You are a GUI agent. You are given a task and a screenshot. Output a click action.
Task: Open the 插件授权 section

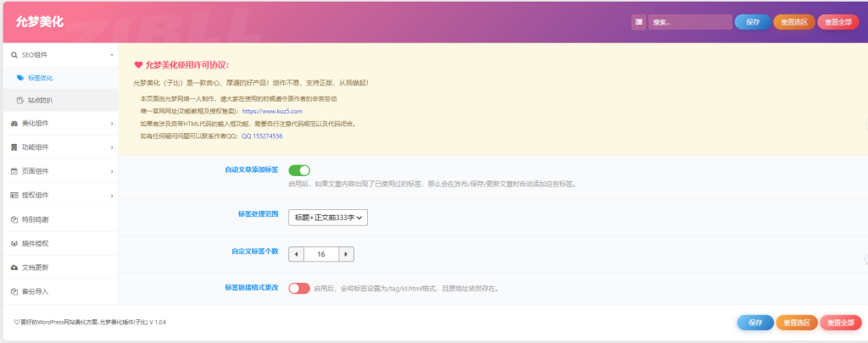coord(60,243)
